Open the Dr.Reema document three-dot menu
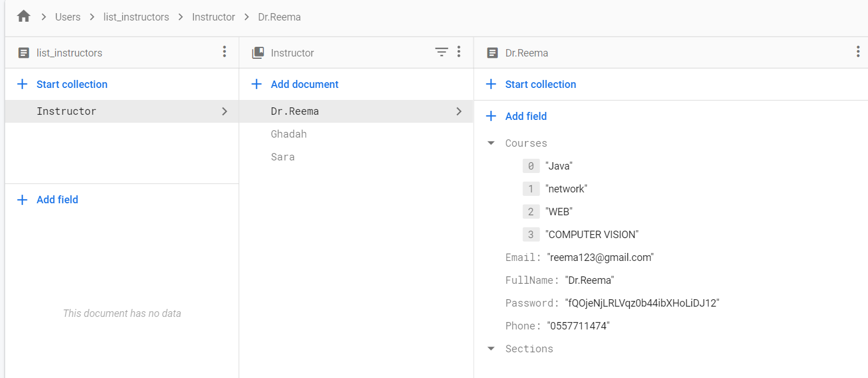 point(858,52)
